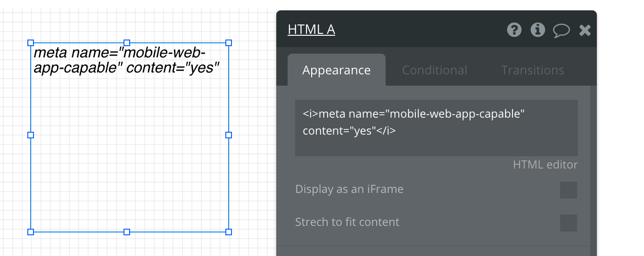Click the top-center resize handle
644x256 pixels.
coord(127,43)
